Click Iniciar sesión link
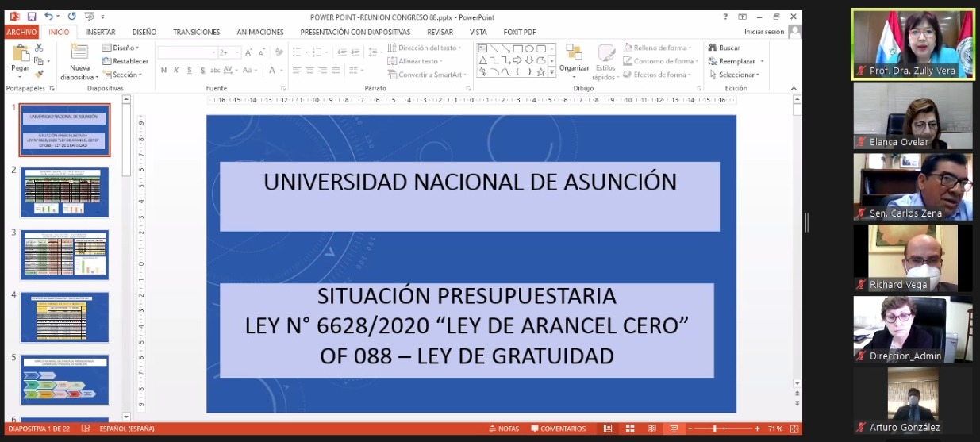 point(764,32)
